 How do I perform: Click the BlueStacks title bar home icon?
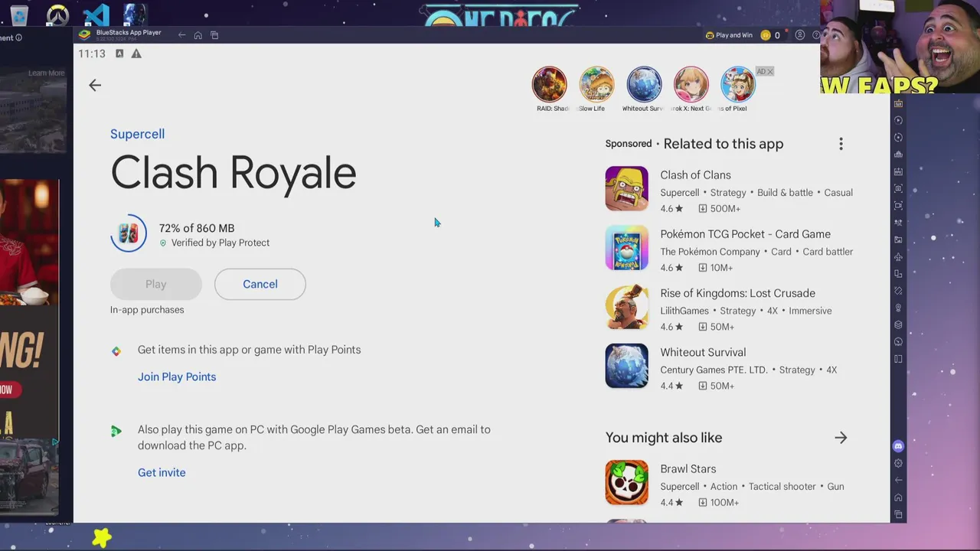pos(198,35)
